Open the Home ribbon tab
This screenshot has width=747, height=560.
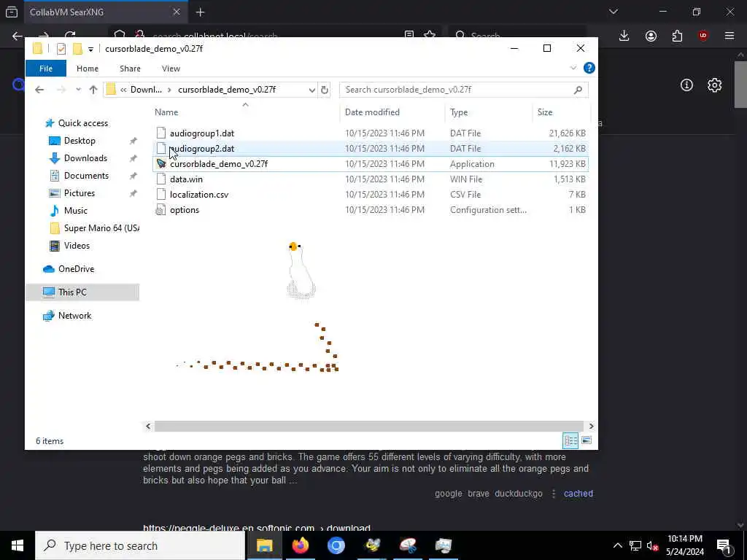(x=88, y=69)
